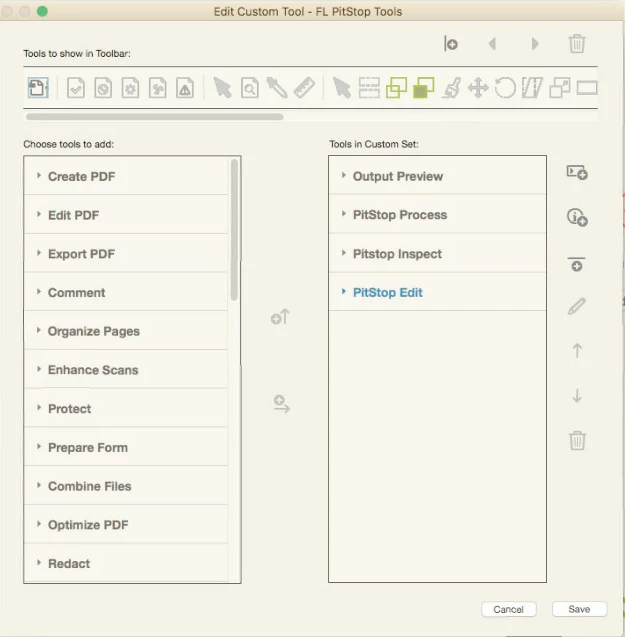Image resolution: width=625 pixels, height=637 pixels.
Task: Select the ruler measure tool icon
Action: 304,88
